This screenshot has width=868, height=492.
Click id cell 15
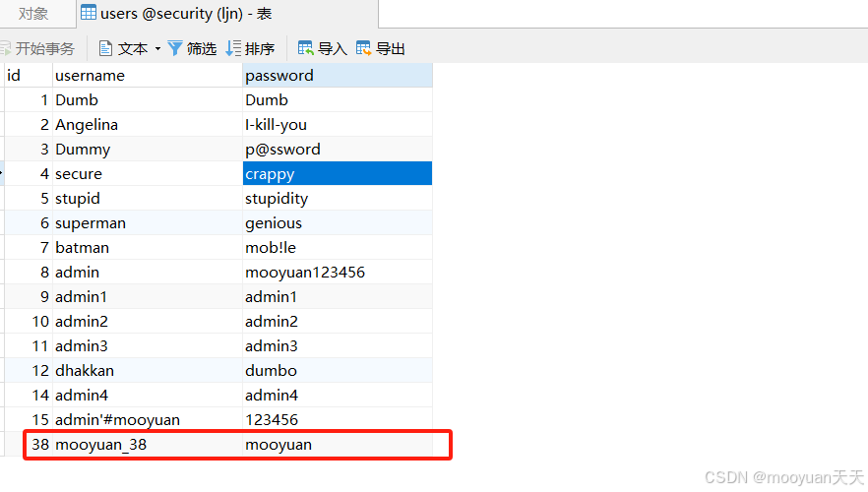(x=29, y=420)
